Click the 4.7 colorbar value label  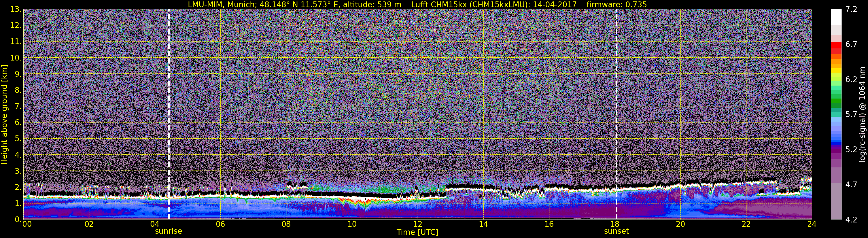click(x=851, y=185)
